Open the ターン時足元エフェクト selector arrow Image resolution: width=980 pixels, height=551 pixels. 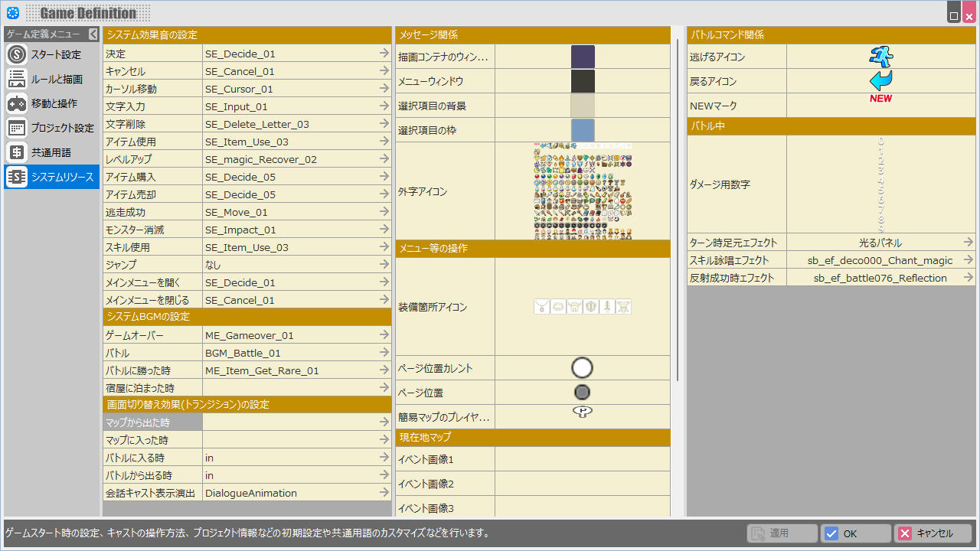point(969,243)
